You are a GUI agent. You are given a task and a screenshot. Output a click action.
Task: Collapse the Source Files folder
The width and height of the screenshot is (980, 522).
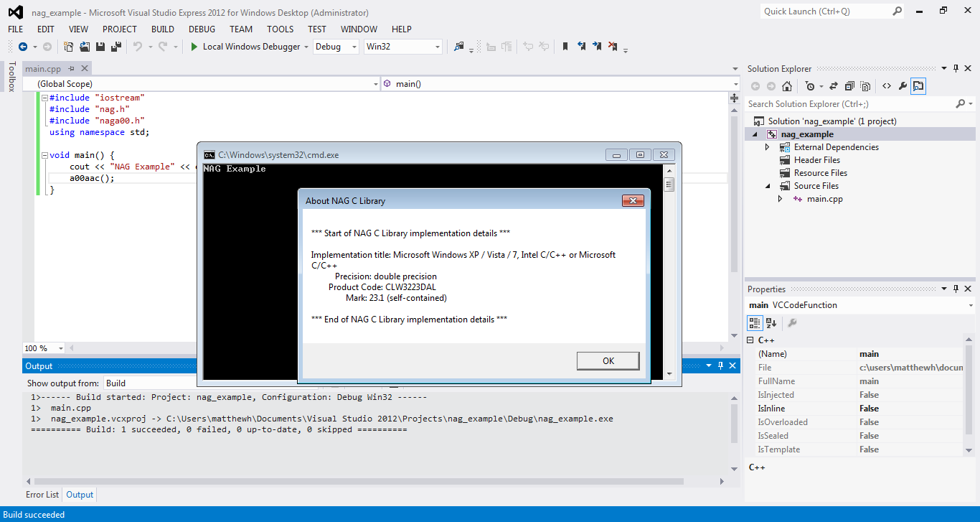click(x=767, y=186)
